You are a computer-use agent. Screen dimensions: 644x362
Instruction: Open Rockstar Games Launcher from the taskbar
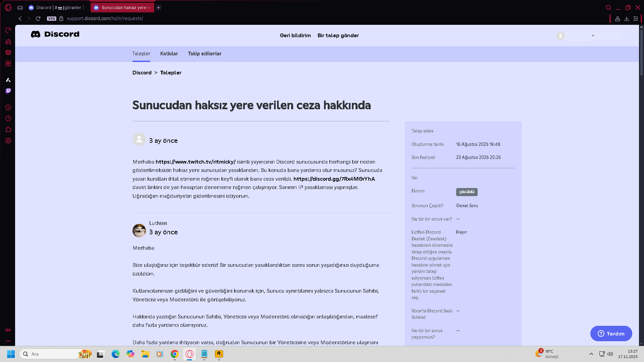(219, 354)
